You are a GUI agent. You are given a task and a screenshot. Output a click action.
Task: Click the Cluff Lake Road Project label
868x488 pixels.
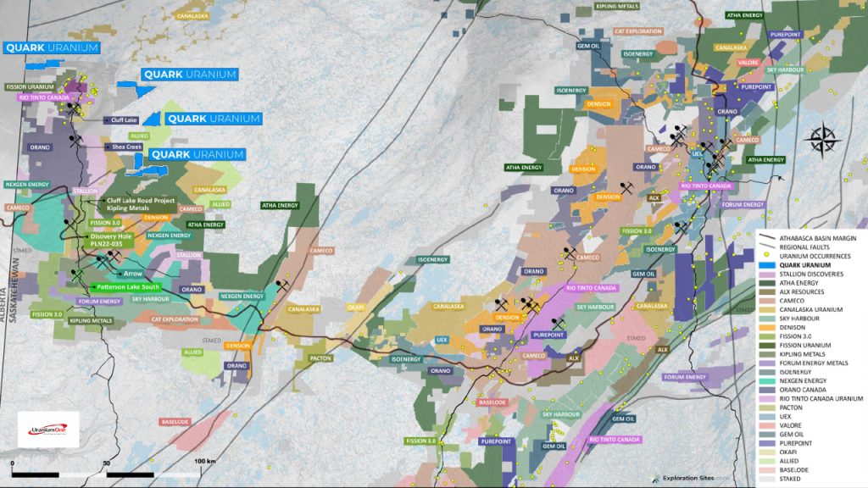[140, 204]
